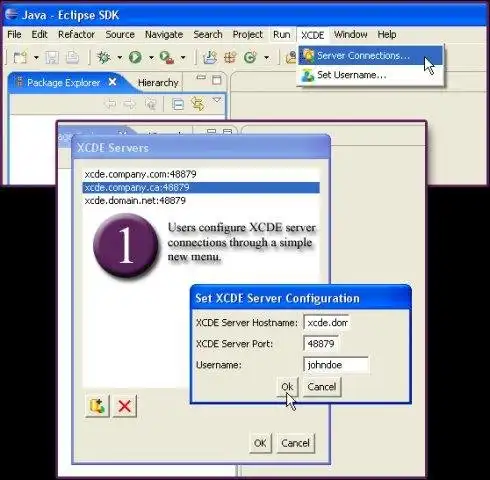
Task: Open the Run menu
Action: 282,34
